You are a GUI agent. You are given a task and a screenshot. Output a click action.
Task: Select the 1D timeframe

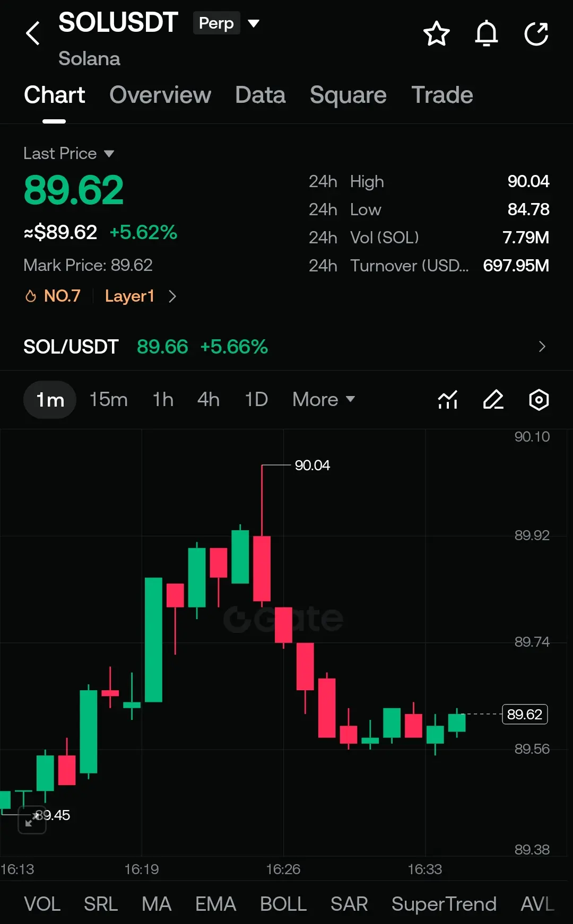coord(256,399)
